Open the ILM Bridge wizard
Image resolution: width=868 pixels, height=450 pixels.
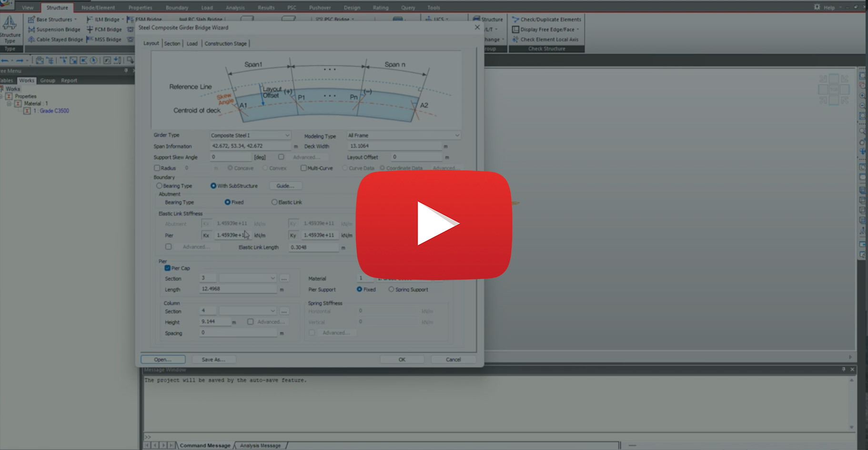(x=103, y=20)
